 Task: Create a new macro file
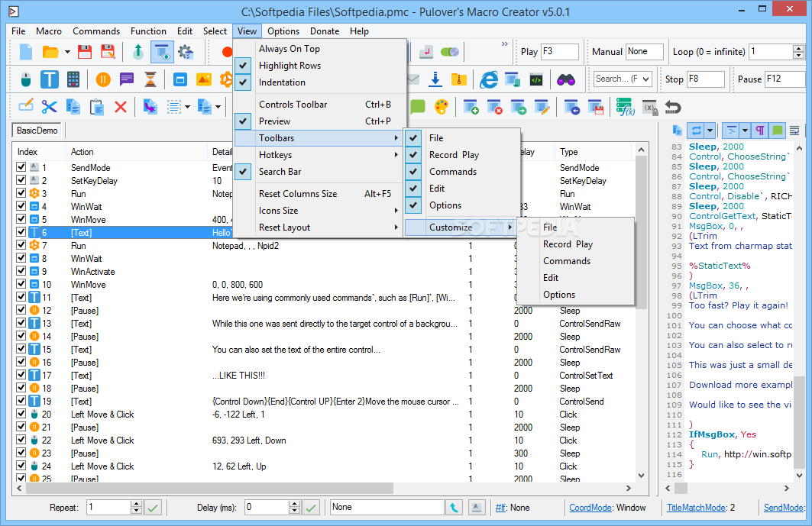26,52
